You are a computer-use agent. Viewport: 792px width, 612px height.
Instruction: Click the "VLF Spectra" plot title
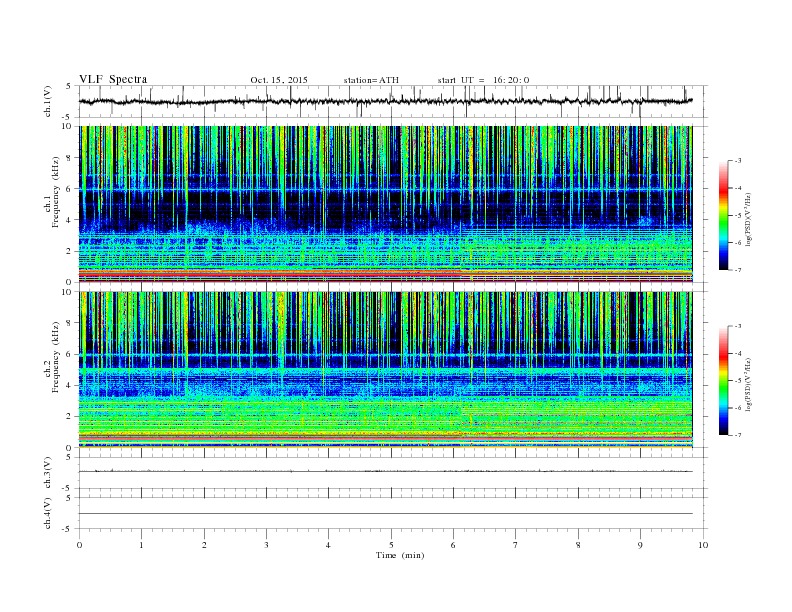pos(113,79)
